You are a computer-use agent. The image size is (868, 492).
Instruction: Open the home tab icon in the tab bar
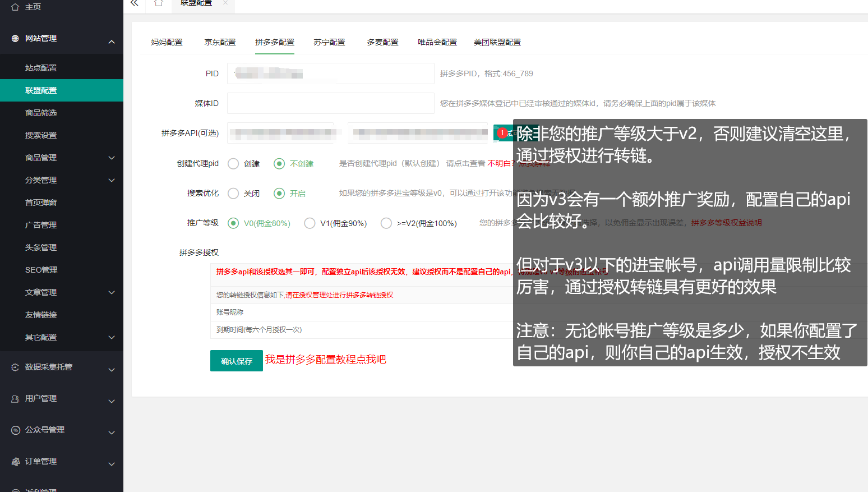tap(159, 3)
